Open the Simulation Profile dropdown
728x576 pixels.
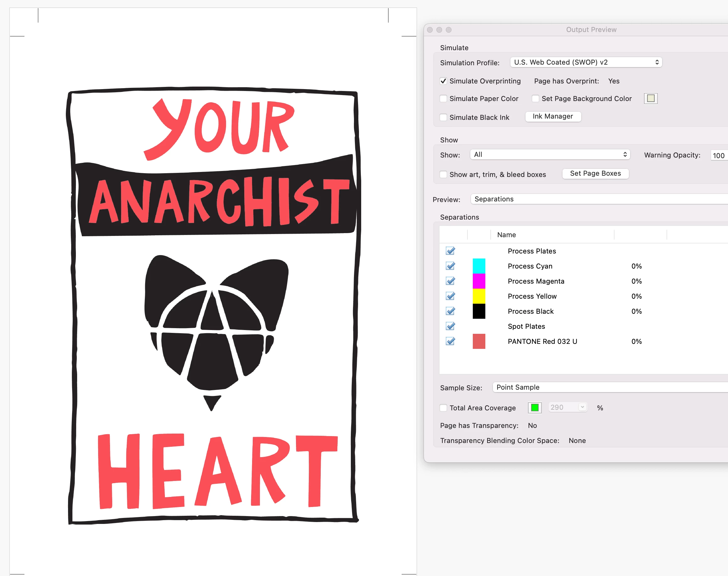coord(586,62)
